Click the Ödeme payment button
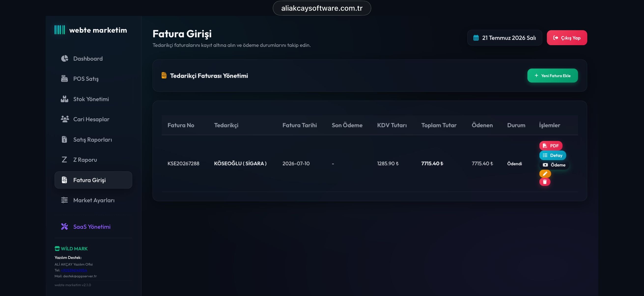Image resolution: width=644 pixels, height=296 pixels. [554, 165]
